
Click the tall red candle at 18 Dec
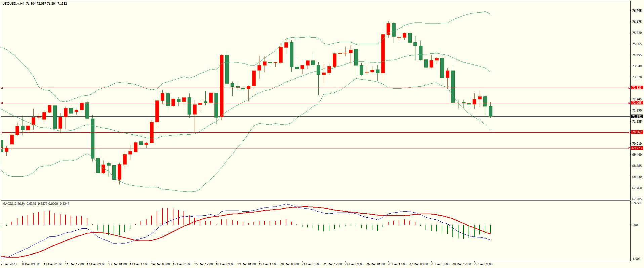pos(222,86)
